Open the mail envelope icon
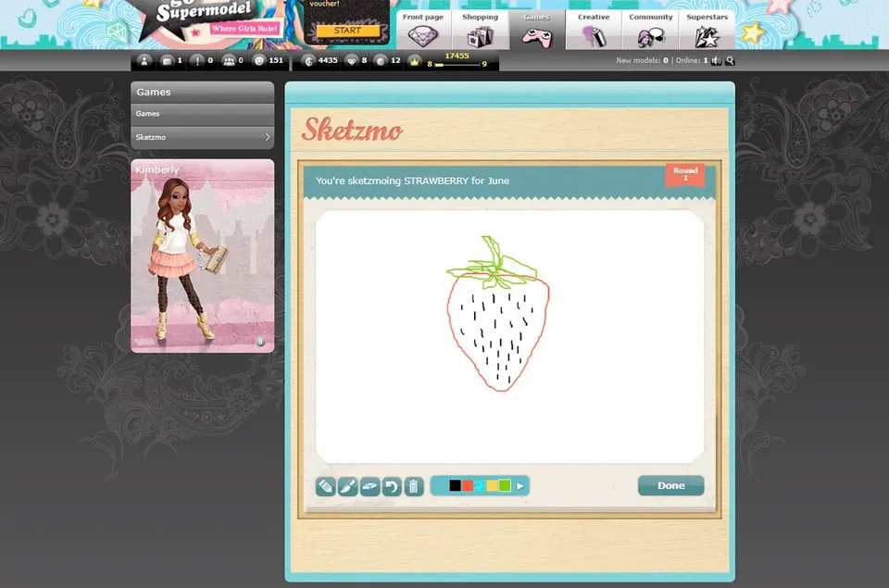Screen dimensions: 889x588 click(x=167, y=61)
